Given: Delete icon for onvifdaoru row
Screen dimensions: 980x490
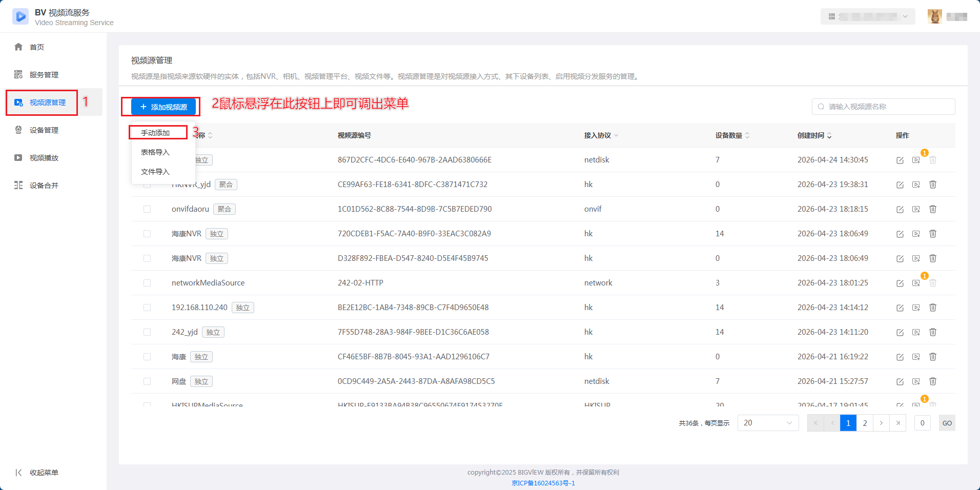Looking at the screenshot, I should tap(933, 209).
